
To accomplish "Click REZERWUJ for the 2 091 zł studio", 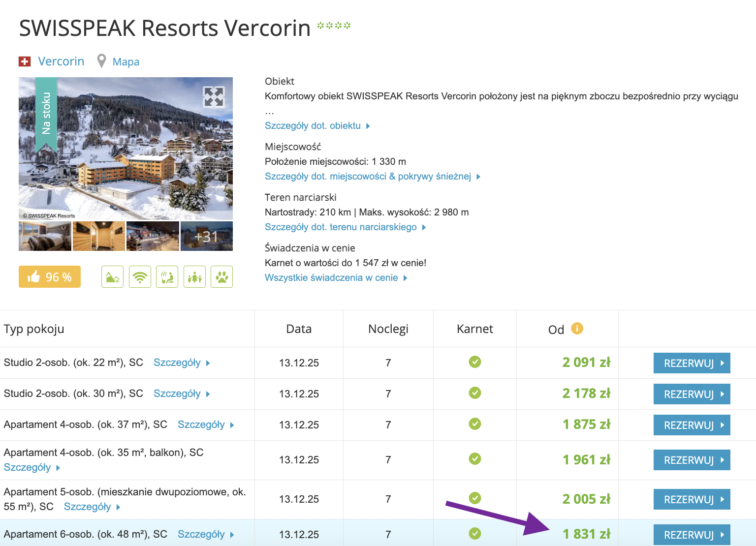I will pos(692,363).
